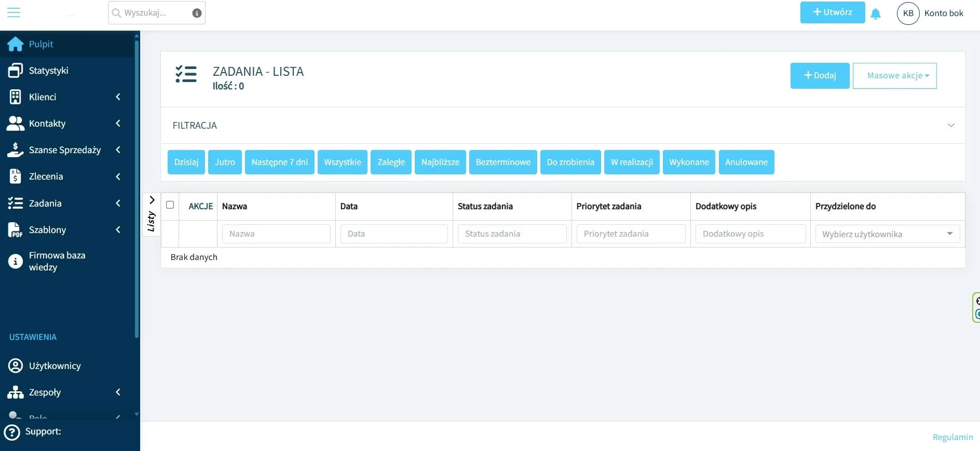The height and width of the screenshot is (451, 980).
Task: Filter tasks by Zaległe
Action: (x=391, y=162)
